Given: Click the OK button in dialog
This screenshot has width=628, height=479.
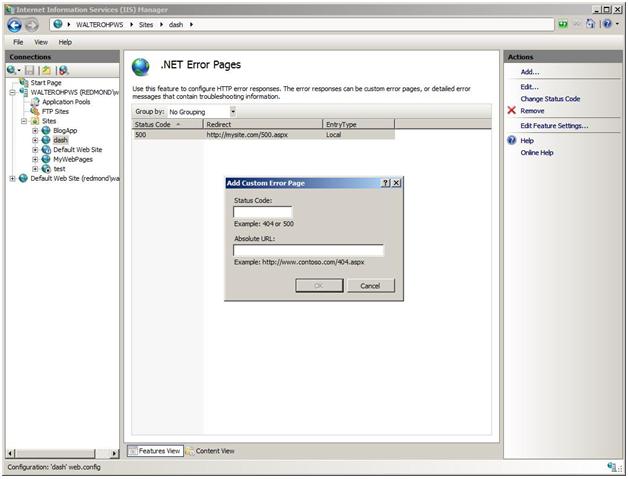Looking at the screenshot, I should 319,286.
